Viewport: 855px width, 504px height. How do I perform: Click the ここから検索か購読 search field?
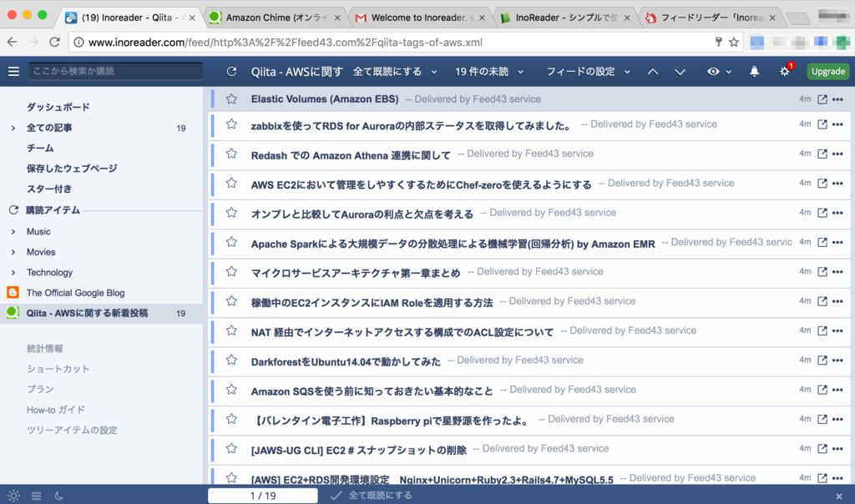[x=115, y=72]
